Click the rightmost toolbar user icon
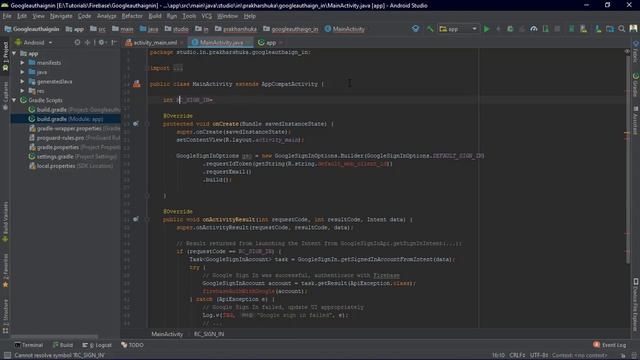Image resolution: width=640 pixels, height=360 pixels. pyautogui.click(x=633, y=29)
